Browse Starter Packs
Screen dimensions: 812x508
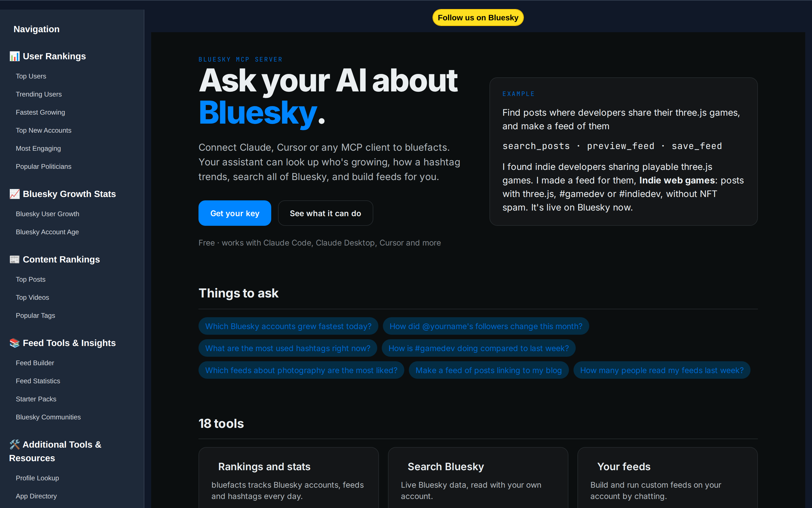click(x=36, y=399)
